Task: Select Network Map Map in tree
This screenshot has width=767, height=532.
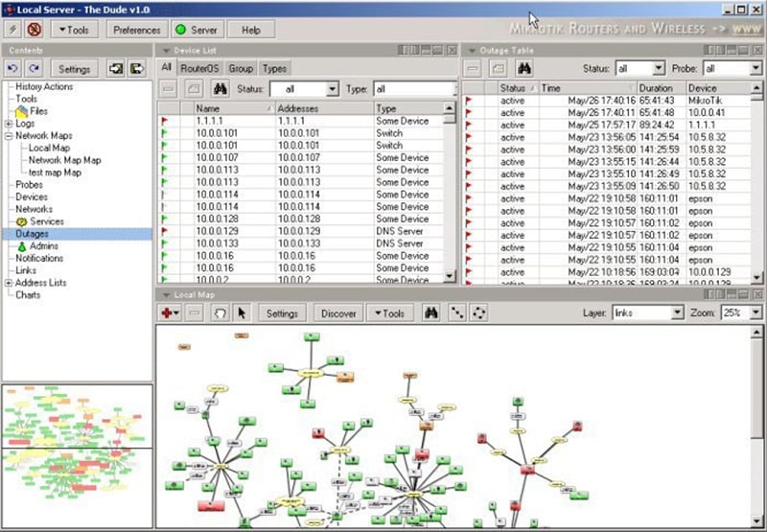Action: [64, 160]
